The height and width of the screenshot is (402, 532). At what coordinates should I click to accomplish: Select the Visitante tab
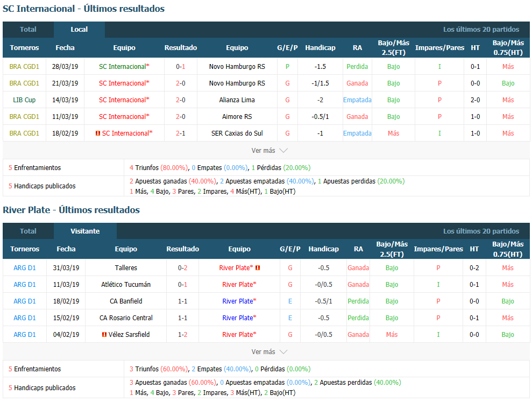point(85,231)
